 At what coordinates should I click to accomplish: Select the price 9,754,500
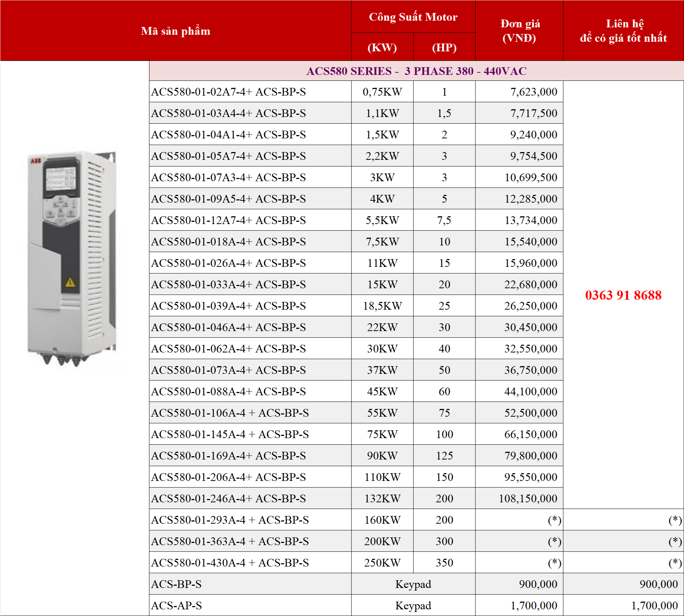click(534, 156)
